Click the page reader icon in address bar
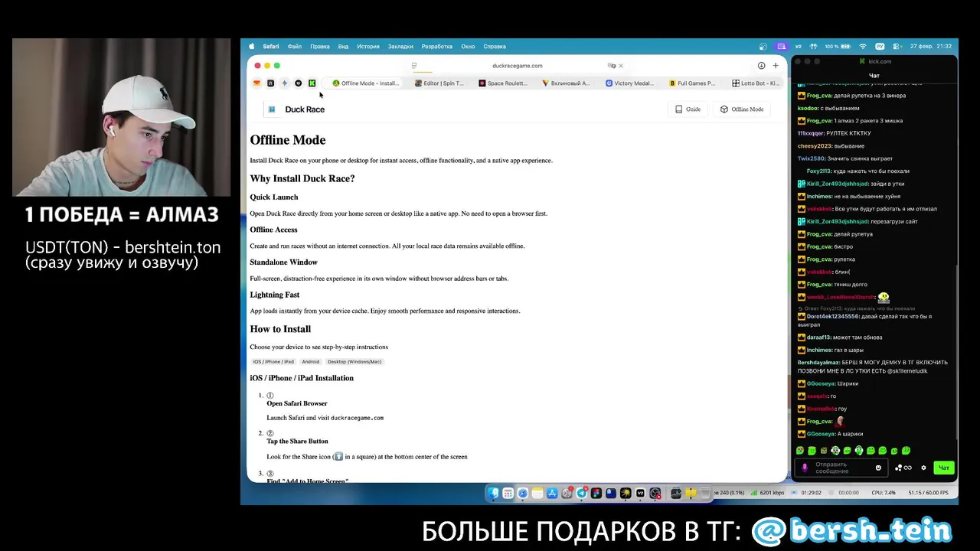This screenshot has height=551, width=980. coord(414,66)
